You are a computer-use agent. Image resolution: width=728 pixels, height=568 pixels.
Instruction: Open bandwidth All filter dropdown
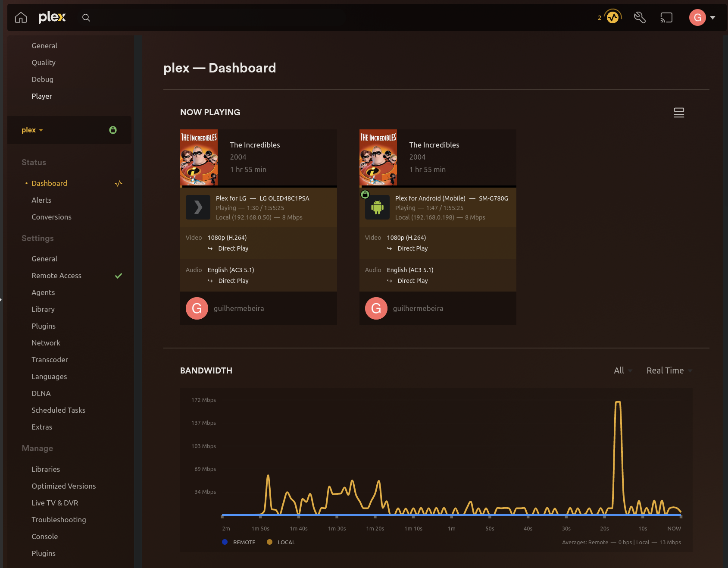[623, 370]
